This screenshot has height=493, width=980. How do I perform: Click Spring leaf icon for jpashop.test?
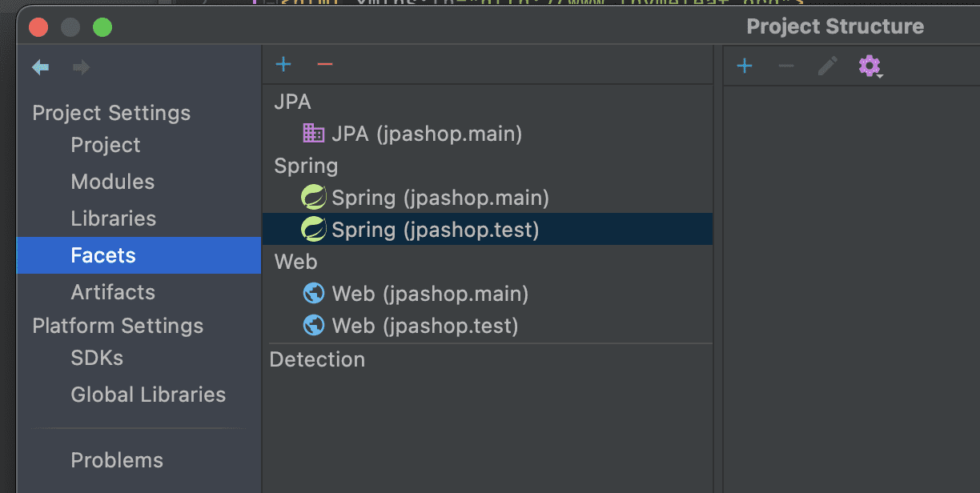tap(313, 230)
